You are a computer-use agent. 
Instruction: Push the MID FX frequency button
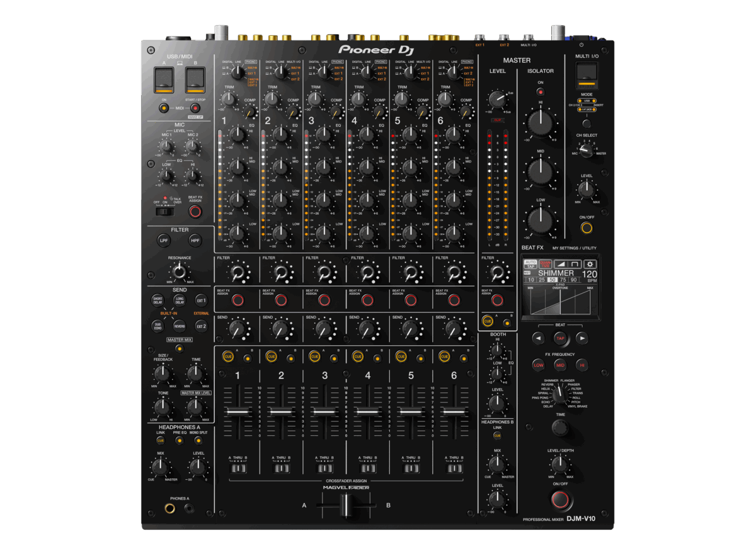click(x=560, y=365)
